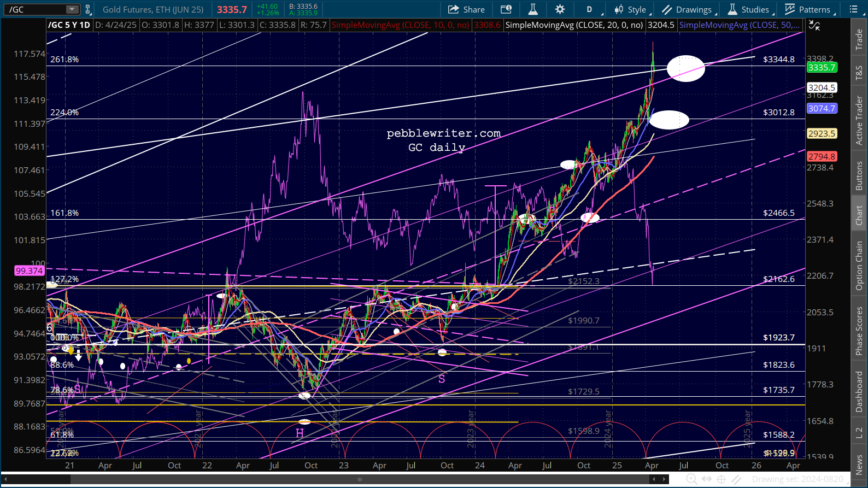Open the Drawing set: 2024-0820 selector
The width and height of the screenshot is (868, 488).
coord(797,479)
